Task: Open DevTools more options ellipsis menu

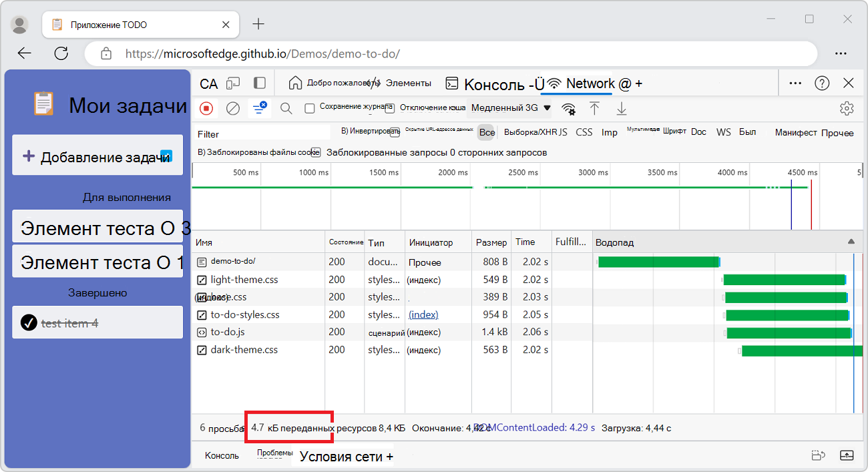Action: [x=795, y=83]
